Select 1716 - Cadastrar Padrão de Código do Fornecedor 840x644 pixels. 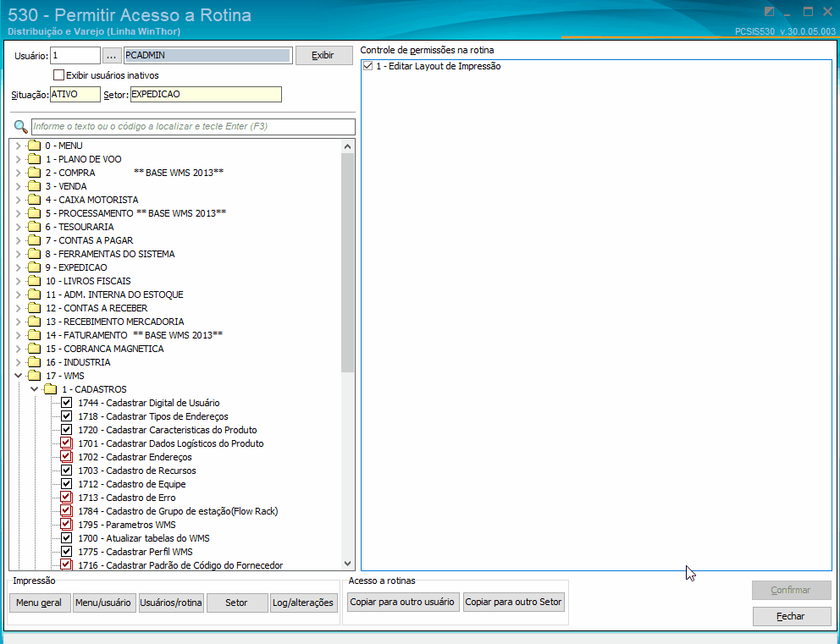coord(180,565)
